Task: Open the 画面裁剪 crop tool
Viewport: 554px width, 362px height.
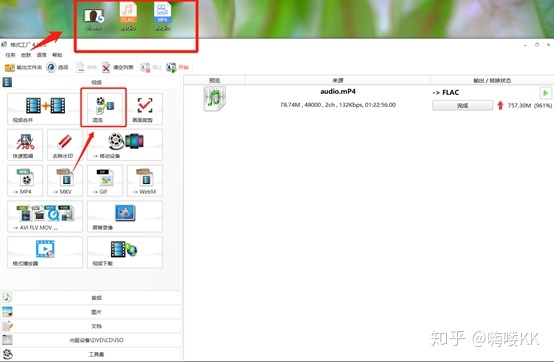Action: click(x=145, y=109)
